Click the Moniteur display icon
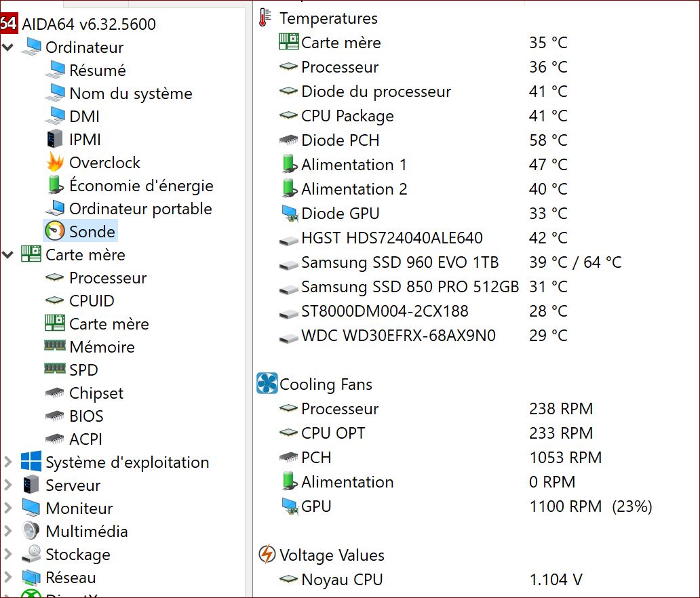Viewport: 700px width, 598px height. click(31, 508)
